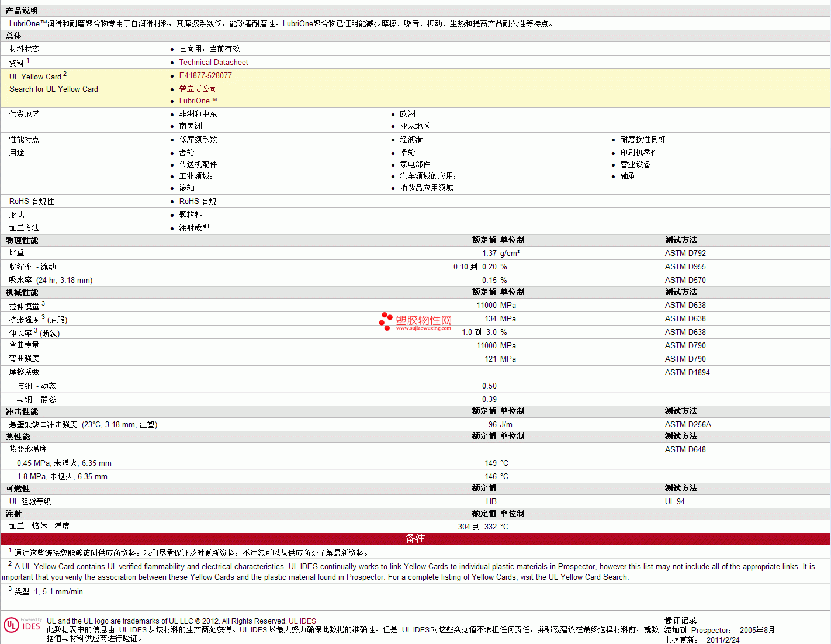The height and width of the screenshot is (644, 831).
Task: Click the region entry 欧洲
Action: tap(408, 114)
